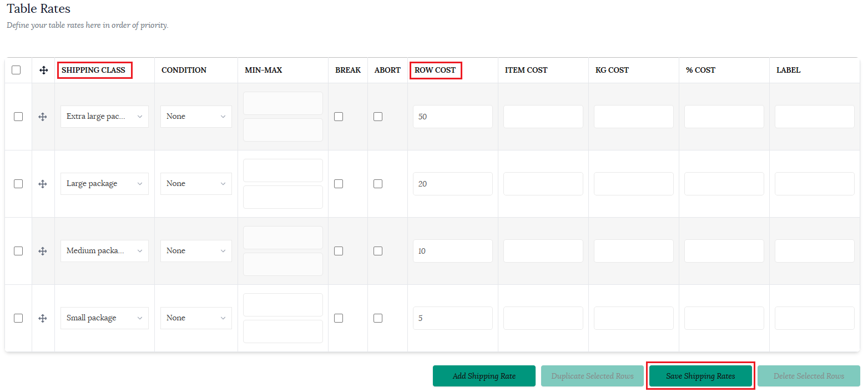The height and width of the screenshot is (392, 868).
Task: Click the % COST column header
Action: coord(700,70)
